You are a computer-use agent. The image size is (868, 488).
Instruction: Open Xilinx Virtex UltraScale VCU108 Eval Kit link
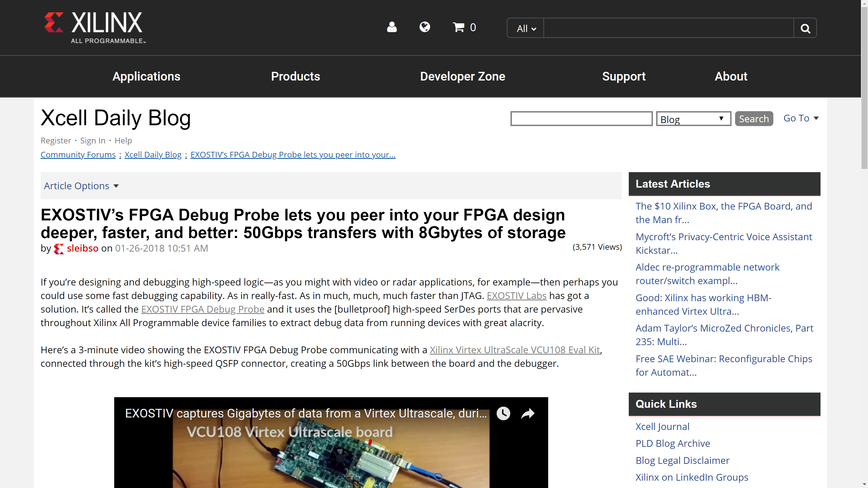[x=515, y=350]
